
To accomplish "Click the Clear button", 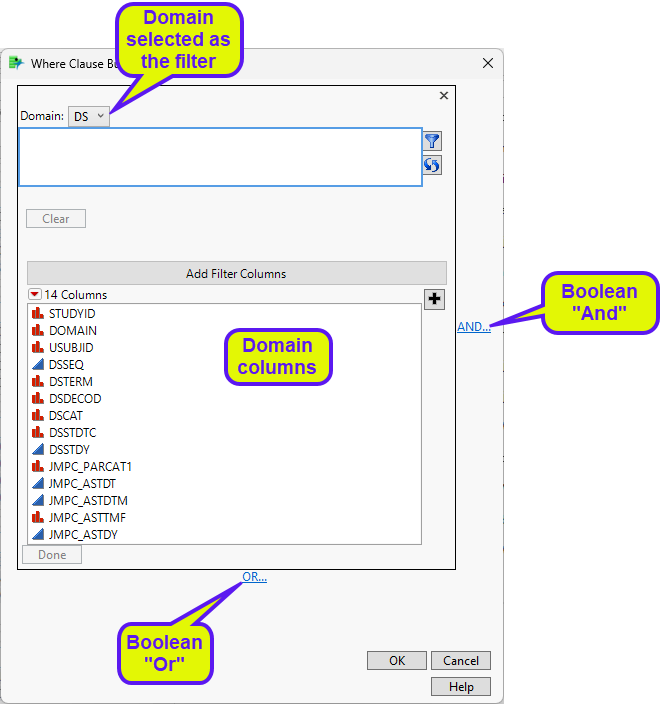I will 56,219.
